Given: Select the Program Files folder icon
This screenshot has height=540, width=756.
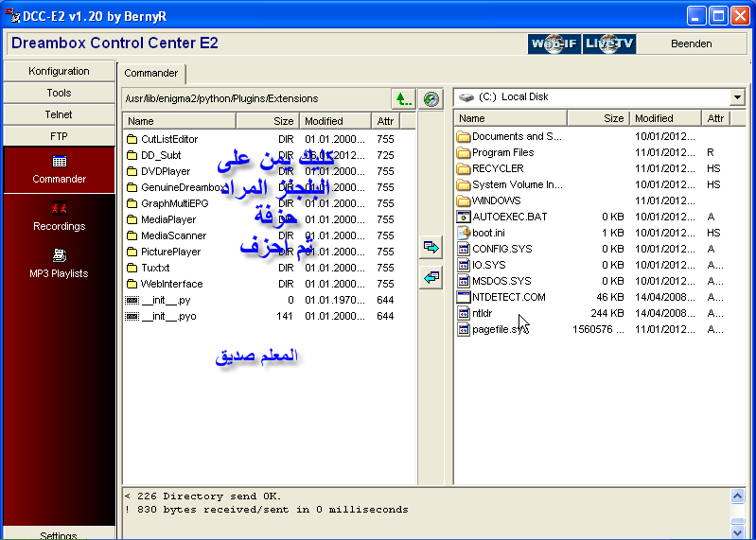Looking at the screenshot, I should pyautogui.click(x=464, y=152).
